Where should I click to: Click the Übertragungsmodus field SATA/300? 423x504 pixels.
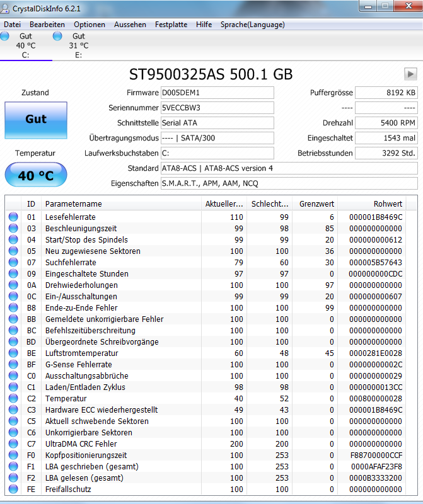click(217, 138)
